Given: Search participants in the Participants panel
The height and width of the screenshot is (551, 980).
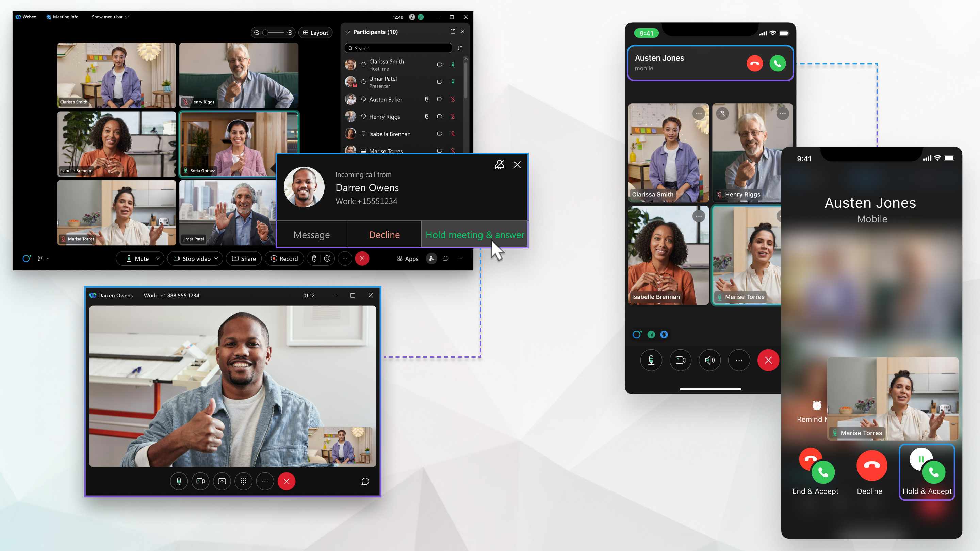Looking at the screenshot, I should (398, 48).
